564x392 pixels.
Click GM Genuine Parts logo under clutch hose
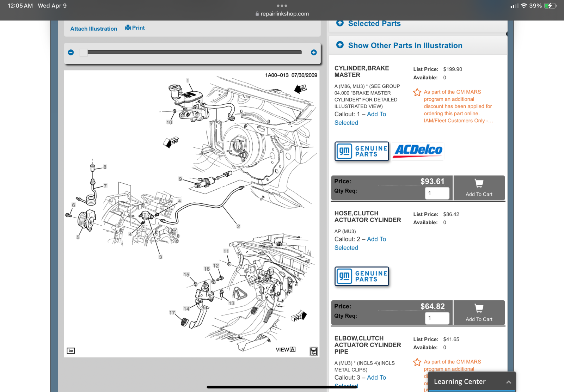pyautogui.click(x=362, y=276)
